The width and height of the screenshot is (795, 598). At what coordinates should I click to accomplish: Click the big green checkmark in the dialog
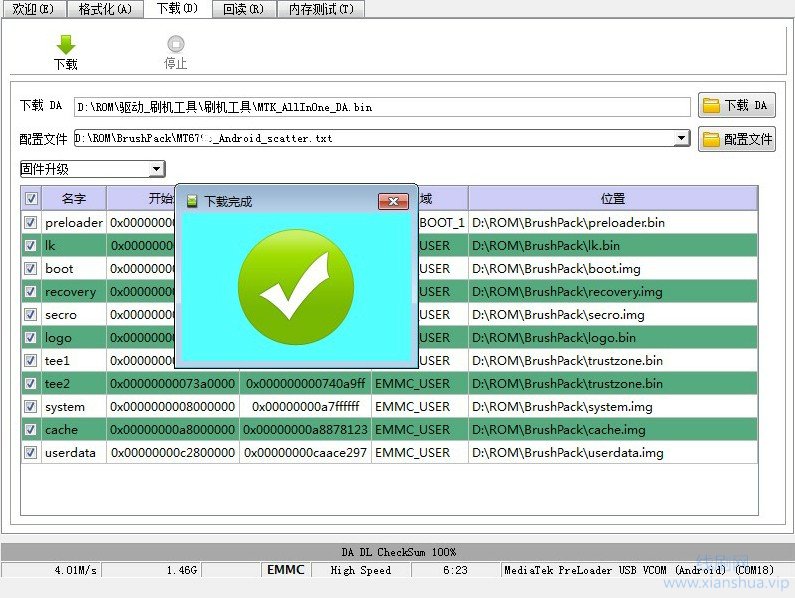click(296, 287)
